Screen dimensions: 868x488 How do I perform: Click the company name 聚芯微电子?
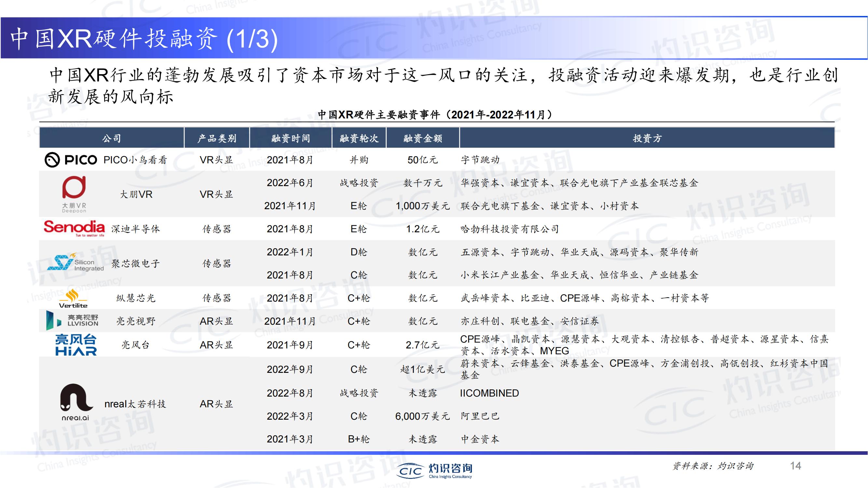135,264
